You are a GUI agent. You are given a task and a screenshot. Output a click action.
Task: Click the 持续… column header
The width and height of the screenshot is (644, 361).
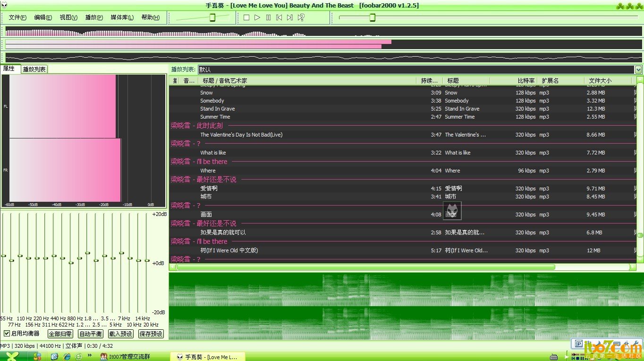[x=429, y=81]
